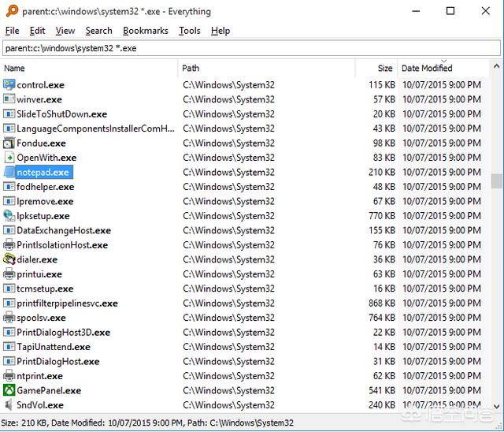This screenshot has height=432, width=504.
Task: Open the Bookmarks menu
Action: pyautogui.click(x=146, y=31)
